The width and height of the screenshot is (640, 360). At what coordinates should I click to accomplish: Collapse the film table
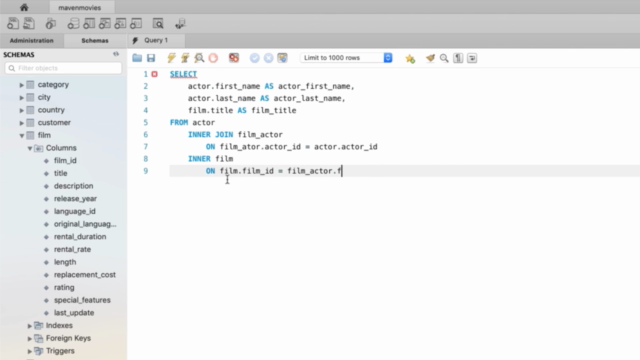(x=22, y=136)
